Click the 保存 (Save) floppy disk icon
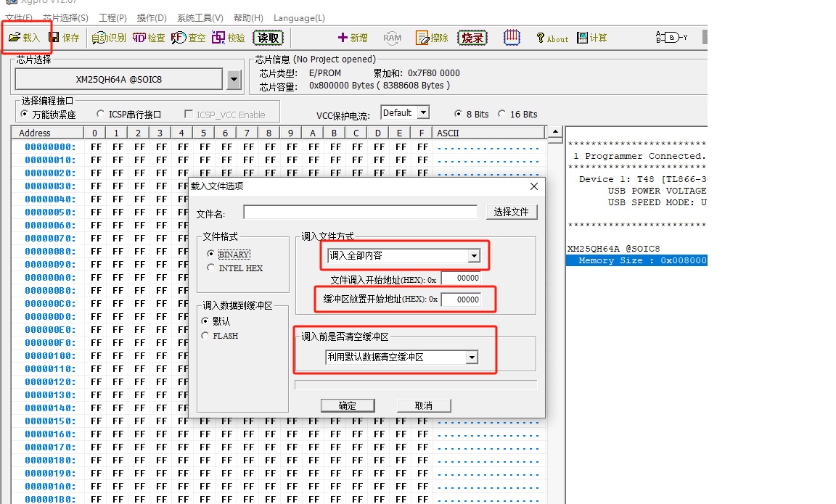The image size is (836, 504). (x=63, y=38)
